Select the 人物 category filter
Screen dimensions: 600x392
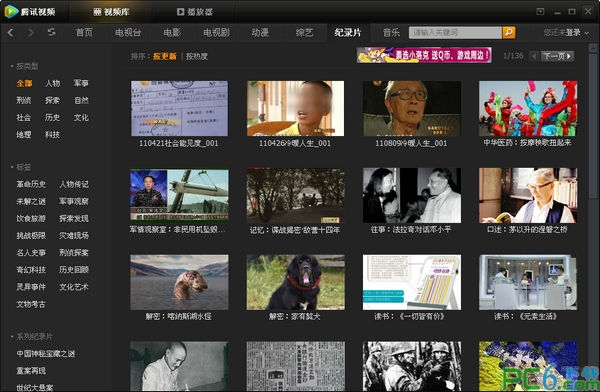click(52, 83)
